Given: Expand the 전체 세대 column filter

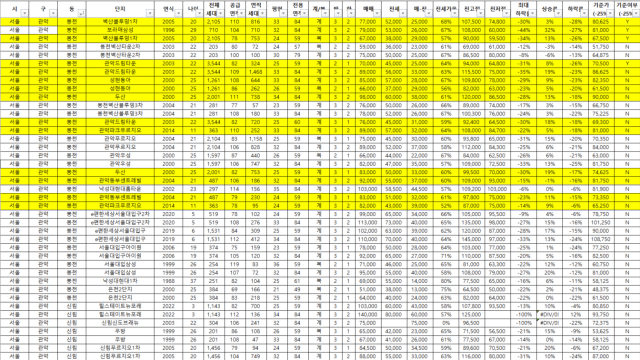Looking at the screenshot, I should (220, 13).
